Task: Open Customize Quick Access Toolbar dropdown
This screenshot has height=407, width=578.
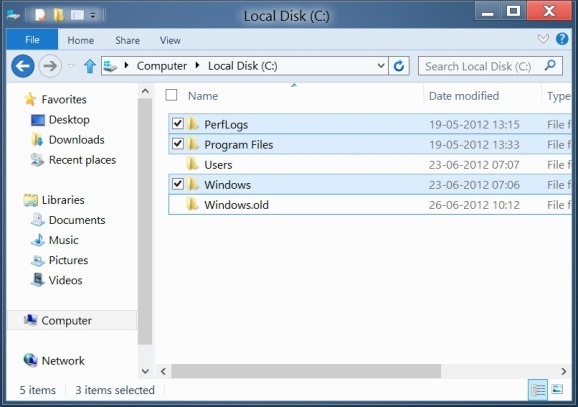Action: point(93,15)
